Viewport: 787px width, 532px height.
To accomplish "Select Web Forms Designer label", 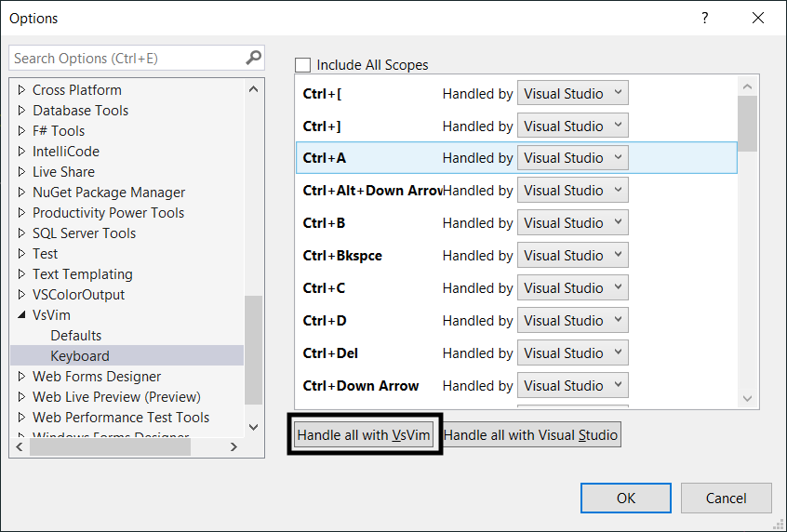I will (97, 377).
